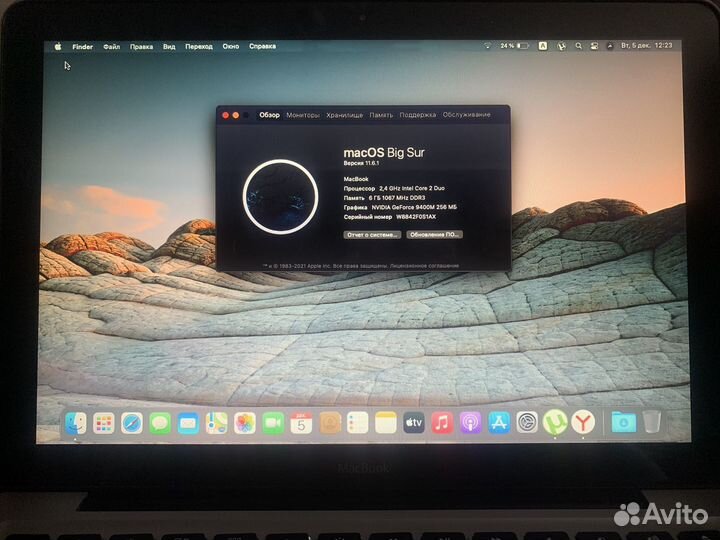The image size is (720, 540).
Task: Switch to the Поддержка tab
Action: tap(418, 115)
